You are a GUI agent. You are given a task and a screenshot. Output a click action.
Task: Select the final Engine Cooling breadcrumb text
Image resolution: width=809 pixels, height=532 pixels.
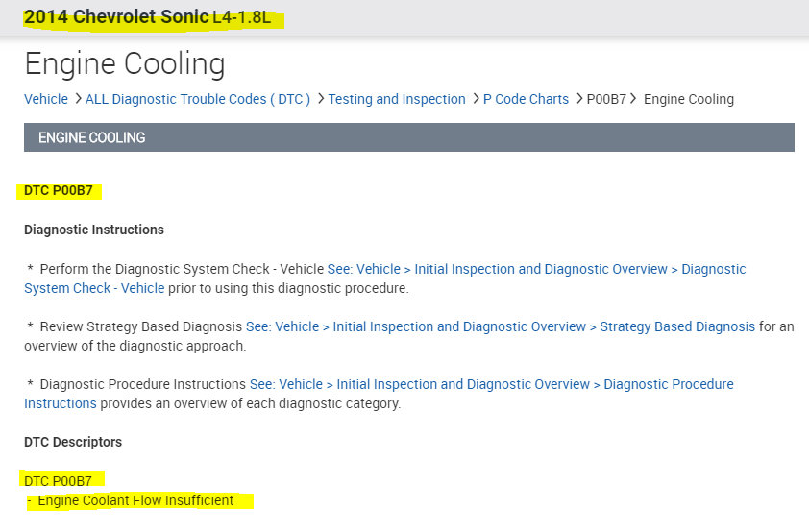click(x=688, y=99)
